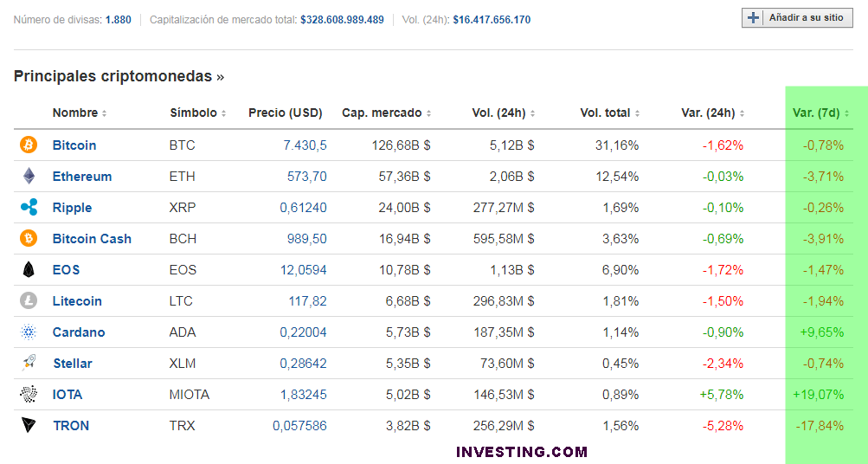Click Litecoin price 117,82
The height and width of the screenshot is (464, 868).
[x=307, y=300]
